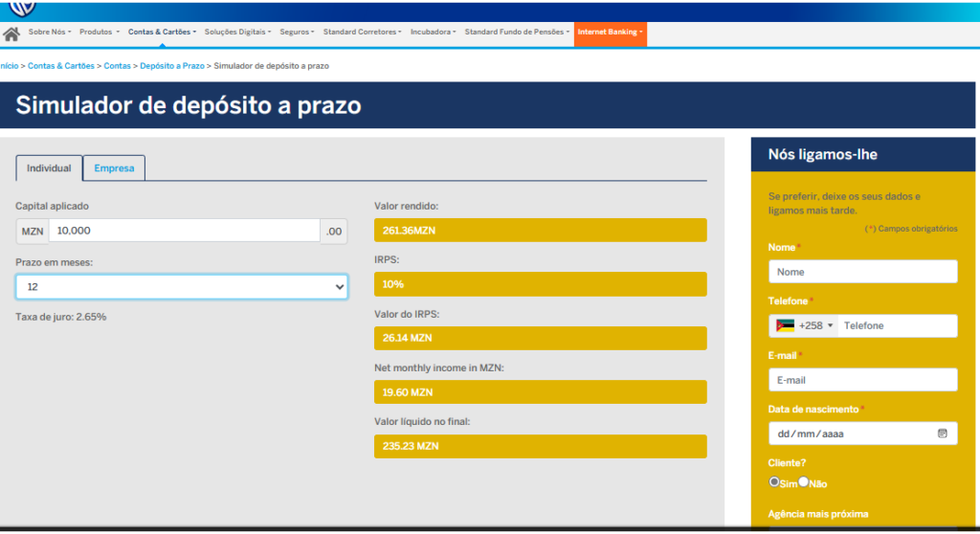Select the Sim radio button

tap(773, 481)
